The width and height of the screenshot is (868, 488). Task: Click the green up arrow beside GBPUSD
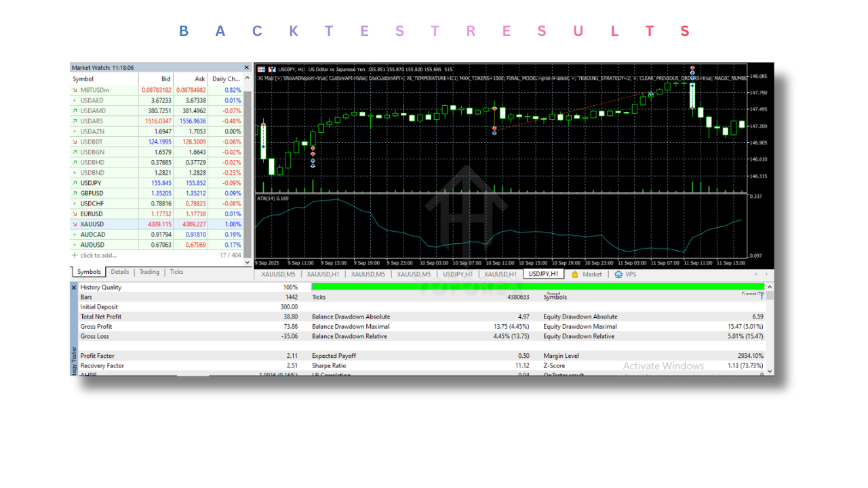click(x=75, y=193)
